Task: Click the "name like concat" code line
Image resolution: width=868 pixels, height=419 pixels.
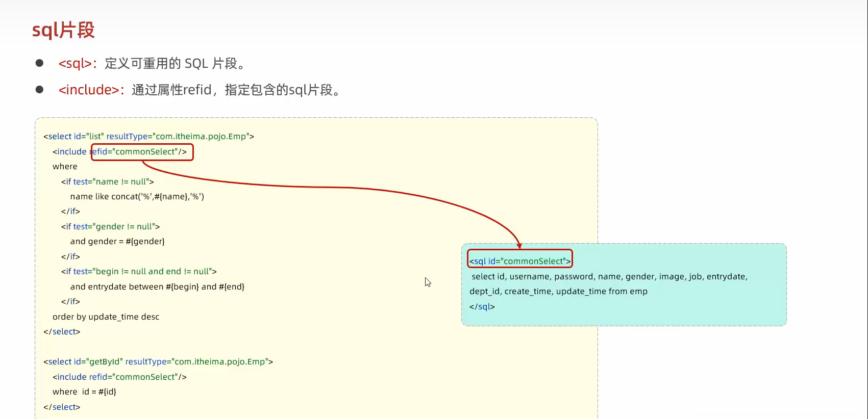Action: [137, 197]
